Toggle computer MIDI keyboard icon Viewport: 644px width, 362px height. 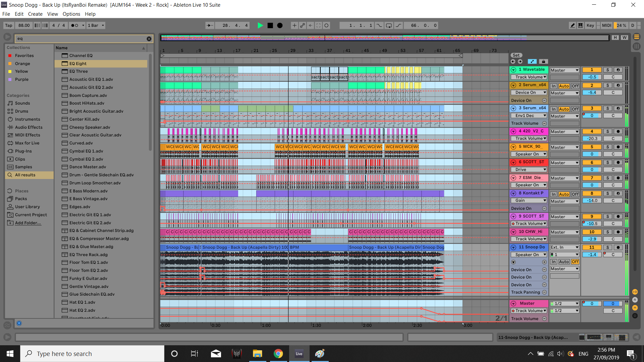point(580,25)
